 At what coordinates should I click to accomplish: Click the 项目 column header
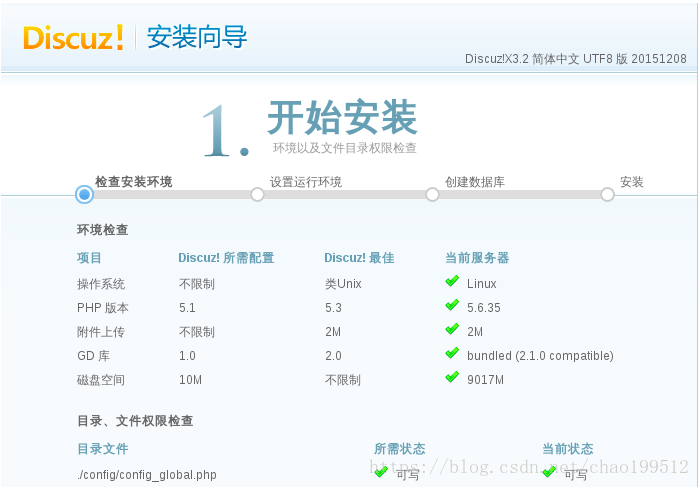[89, 258]
